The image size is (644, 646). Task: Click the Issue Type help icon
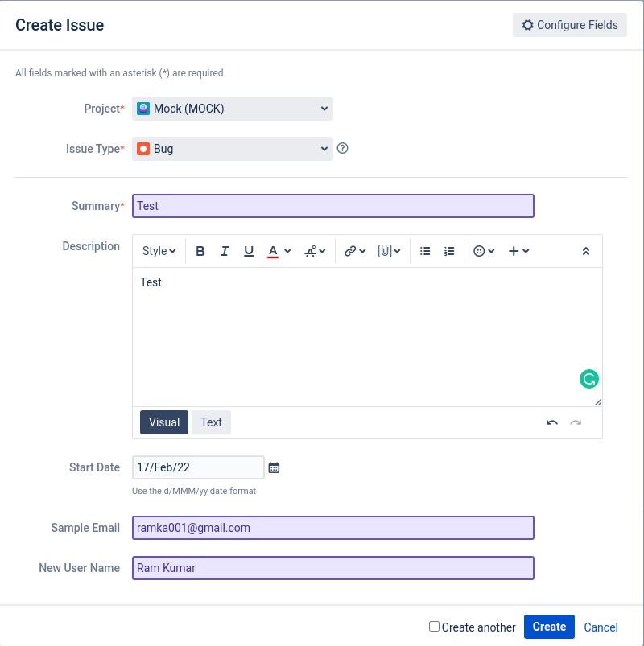click(x=342, y=148)
